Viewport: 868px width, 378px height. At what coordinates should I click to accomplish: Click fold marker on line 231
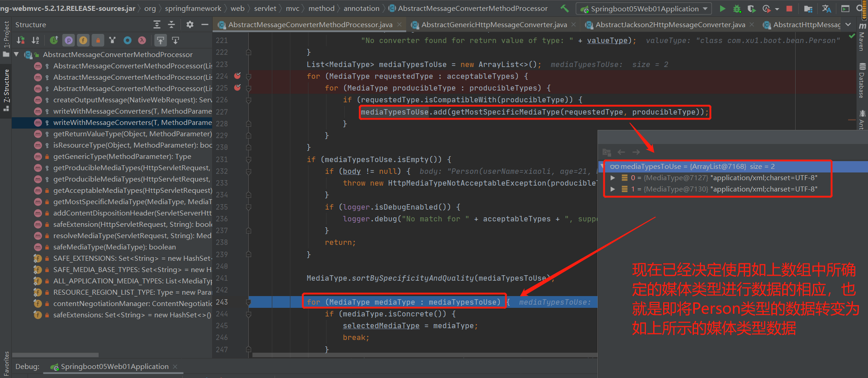tap(248, 159)
